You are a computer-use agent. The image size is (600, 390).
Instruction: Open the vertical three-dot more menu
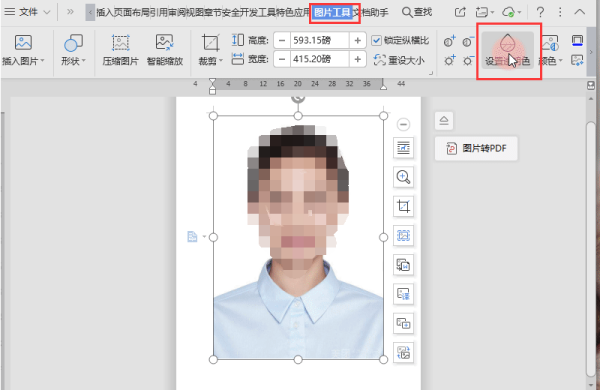tap(560, 12)
